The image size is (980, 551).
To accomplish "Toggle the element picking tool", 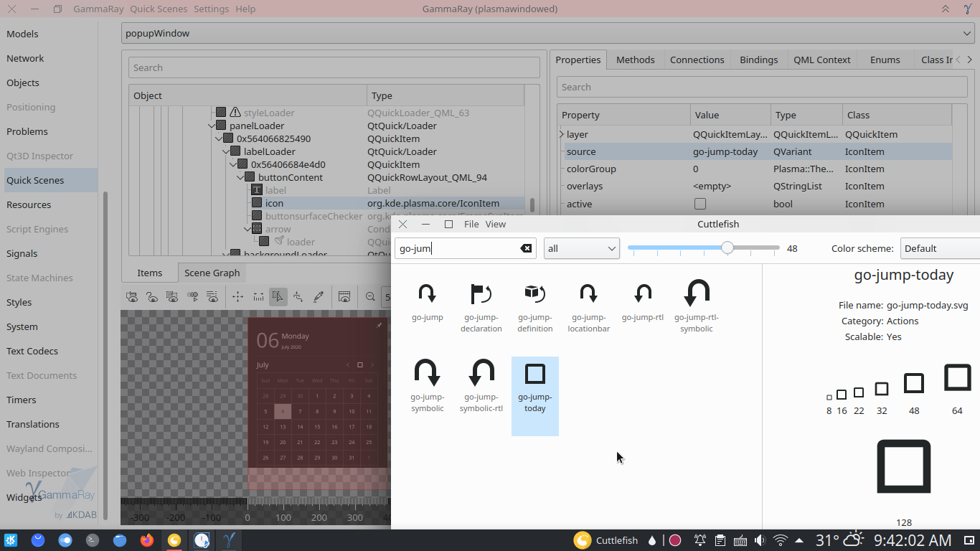I will [x=278, y=296].
